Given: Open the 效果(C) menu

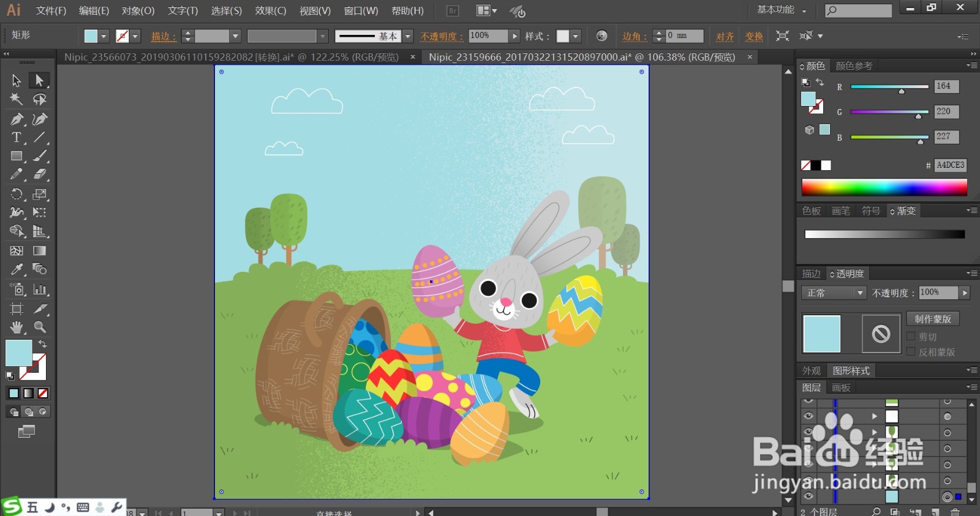Looking at the screenshot, I should 270,10.
